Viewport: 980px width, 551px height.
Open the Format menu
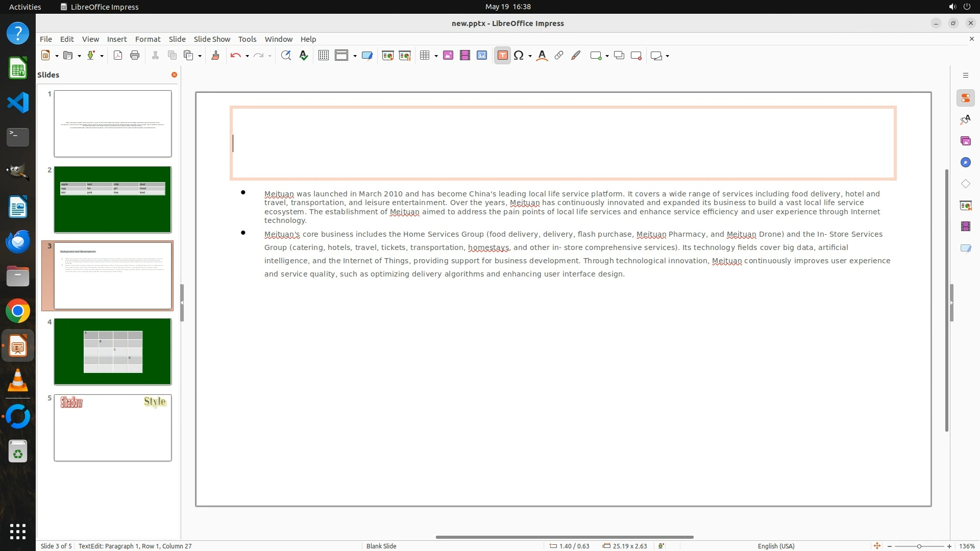coord(148,39)
